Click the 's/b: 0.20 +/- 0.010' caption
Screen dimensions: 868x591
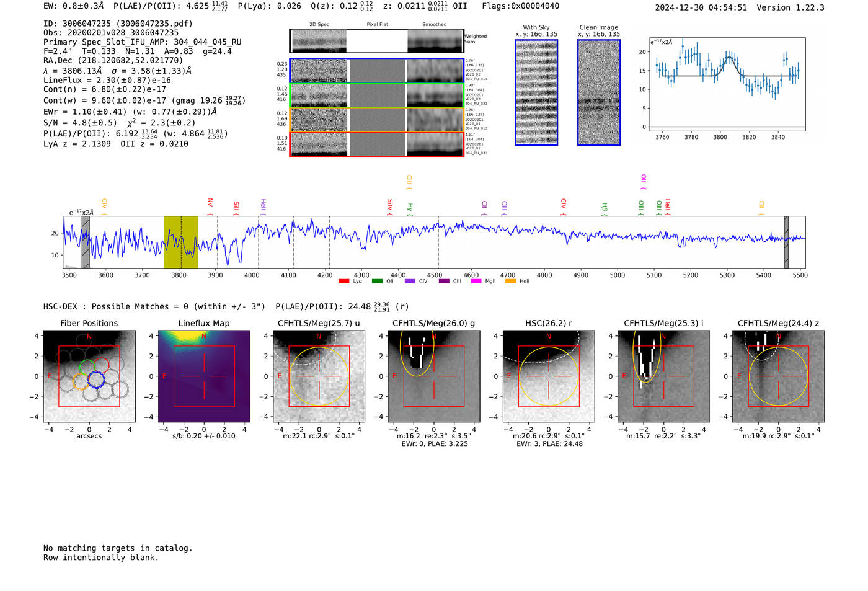coord(204,436)
